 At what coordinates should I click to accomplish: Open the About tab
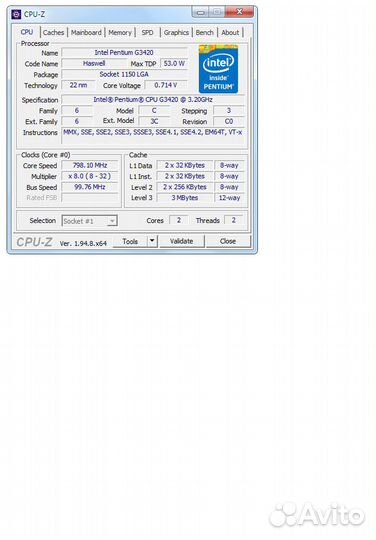230,32
